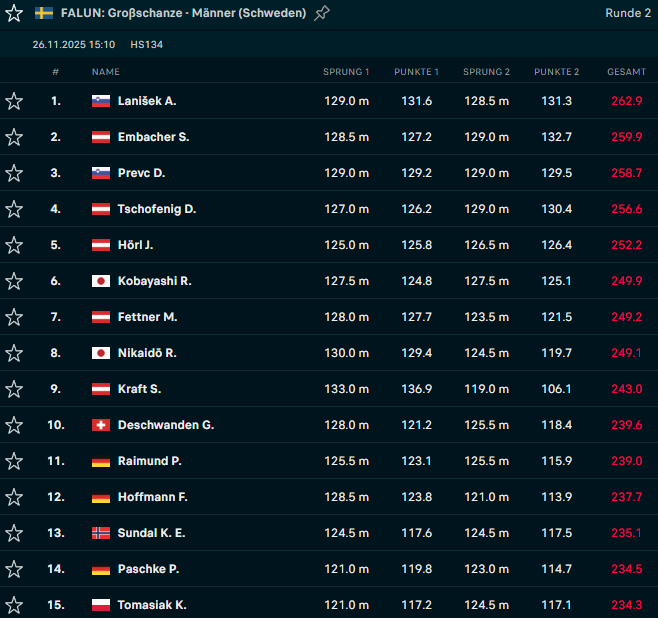Pin the FALUN Großschanze competition
Image resolution: width=658 pixels, height=618 pixels.
click(x=321, y=13)
